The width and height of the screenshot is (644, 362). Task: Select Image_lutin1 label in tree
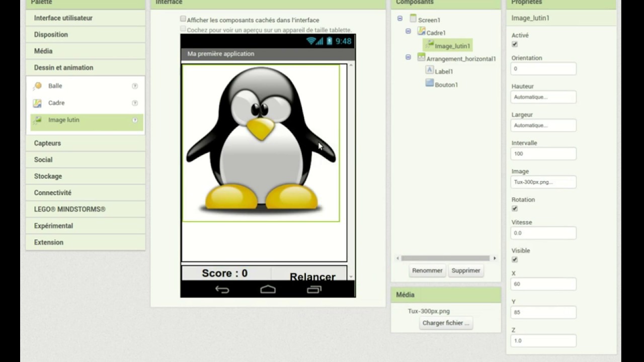(x=452, y=46)
